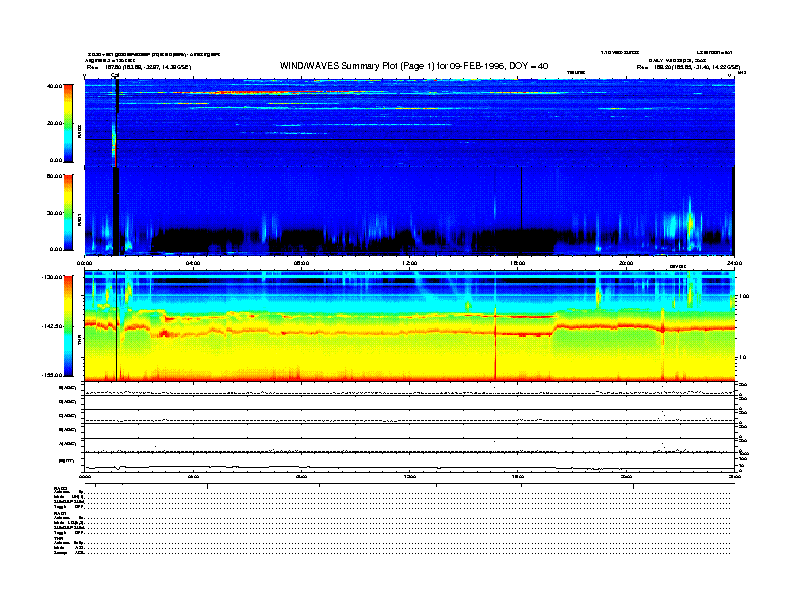Click the RAD1 color scale bar
The image size is (792, 612).
coord(68,213)
